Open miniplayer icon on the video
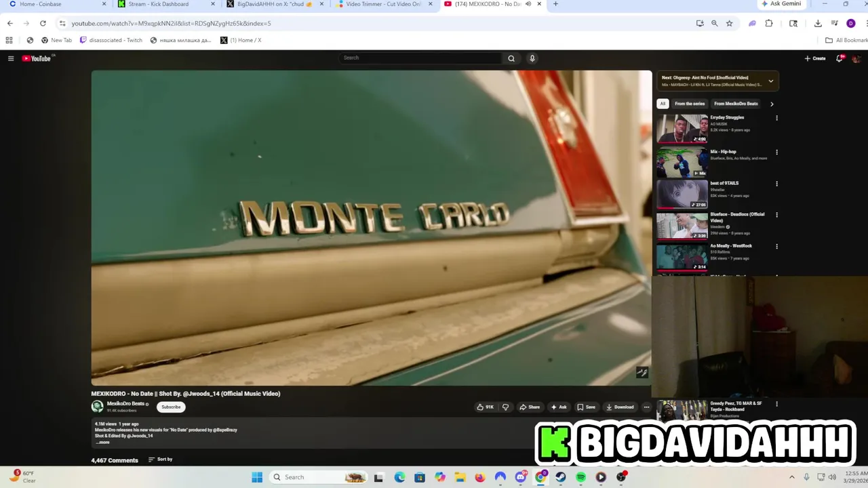The height and width of the screenshot is (488, 868). (x=642, y=372)
